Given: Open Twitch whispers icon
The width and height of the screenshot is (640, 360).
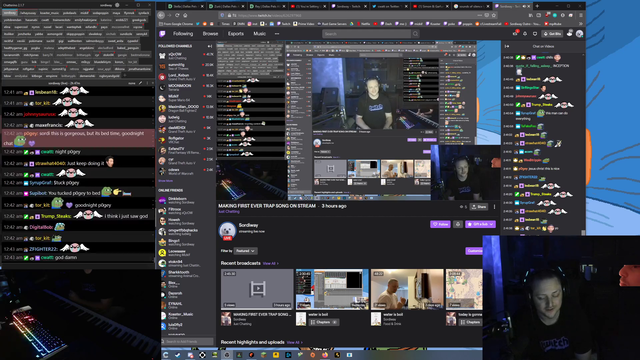Looking at the screenshot, I should click(535, 34).
